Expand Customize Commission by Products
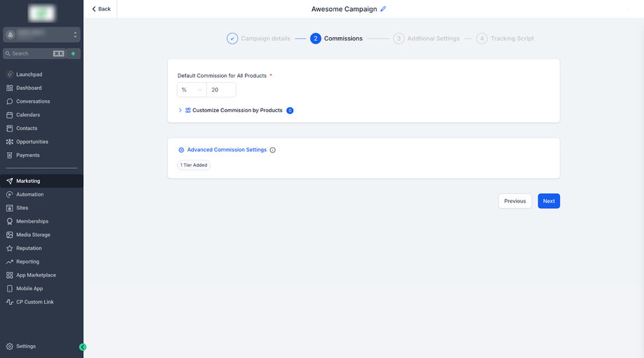Image resolution: width=644 pixels, height=358 pixels. pyautogui.click(x=235, y=111)
